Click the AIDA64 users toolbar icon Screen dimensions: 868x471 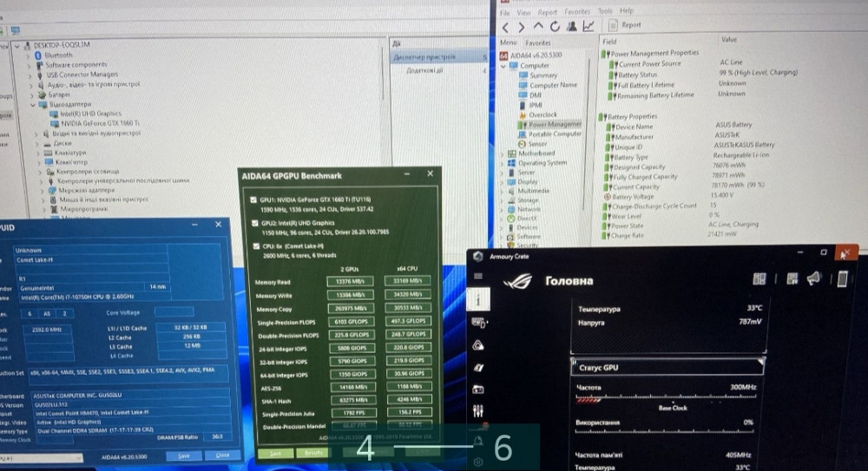coord(572,26)
